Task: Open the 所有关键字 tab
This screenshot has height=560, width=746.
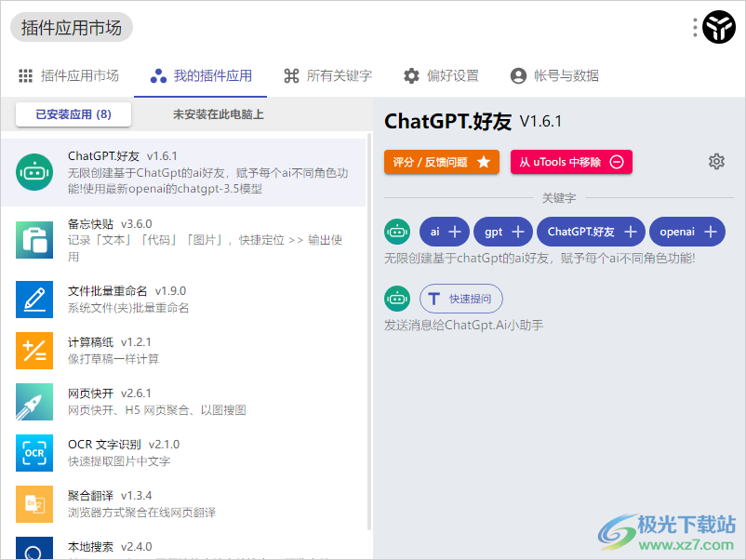Action: 327,75
